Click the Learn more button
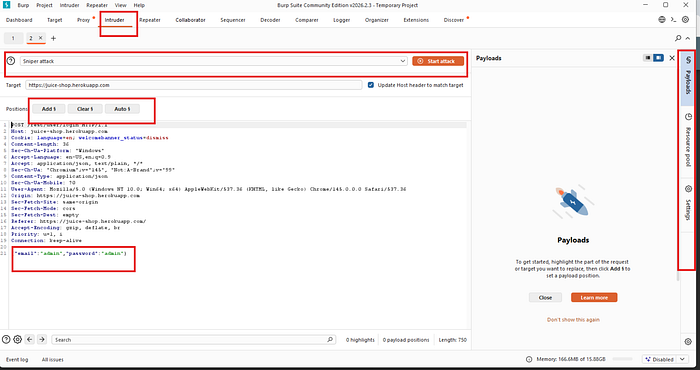This screenshot has height=370, width=700. coord(594,297)
